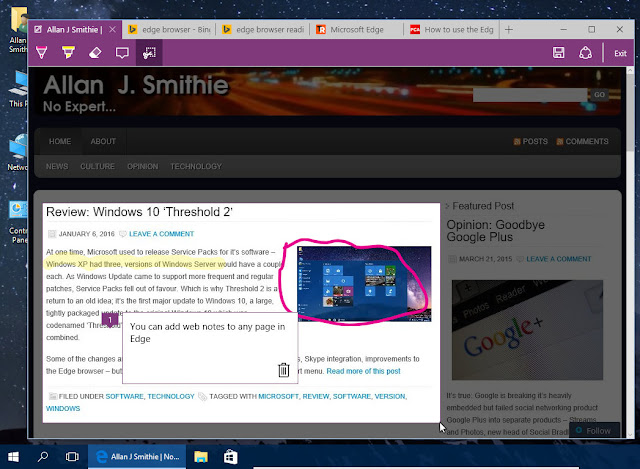Open 'Review: Windows 10 Threshold 2' title
Image resolution: width=640 pixels, height=469 pixels.
(139, 212)
